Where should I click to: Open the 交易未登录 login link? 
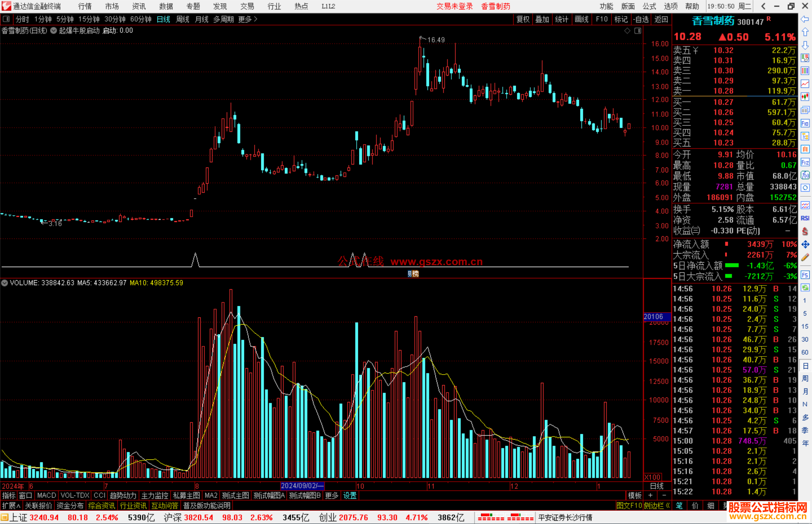[455, 6]
